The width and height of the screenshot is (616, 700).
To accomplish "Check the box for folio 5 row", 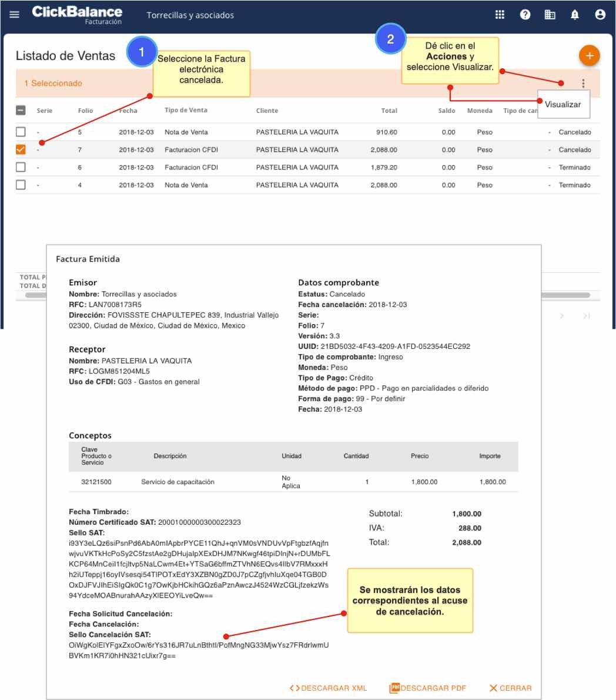I will 21,132.
